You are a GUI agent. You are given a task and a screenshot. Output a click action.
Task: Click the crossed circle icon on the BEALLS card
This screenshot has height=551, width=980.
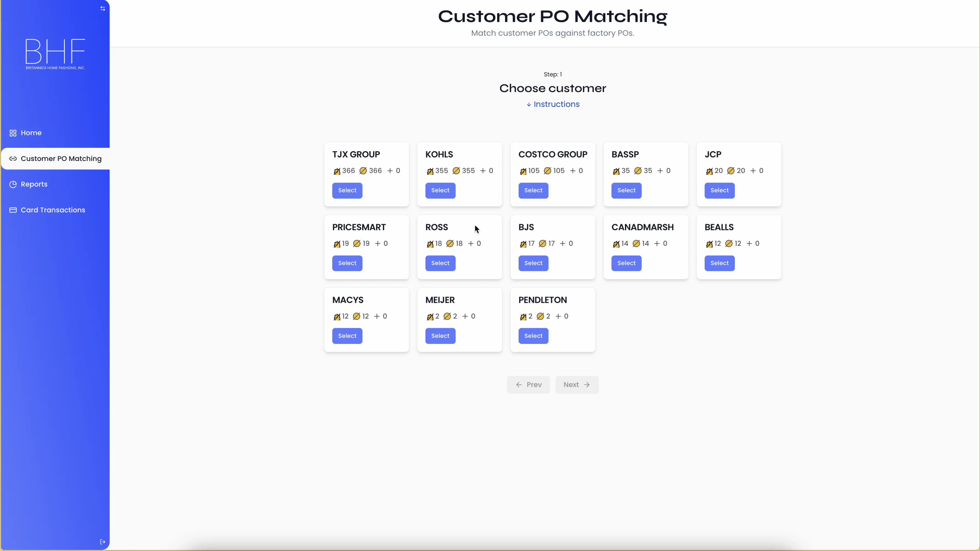[x=729, y=243]
